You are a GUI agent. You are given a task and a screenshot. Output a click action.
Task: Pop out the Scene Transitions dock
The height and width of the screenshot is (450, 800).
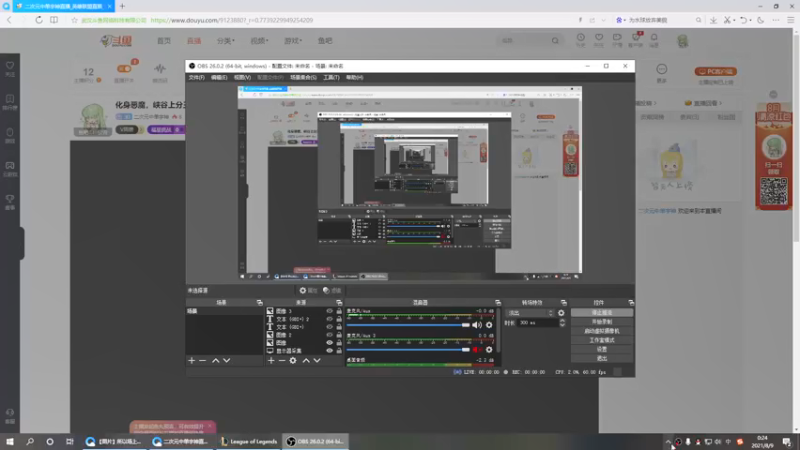(x=564, y=303)
